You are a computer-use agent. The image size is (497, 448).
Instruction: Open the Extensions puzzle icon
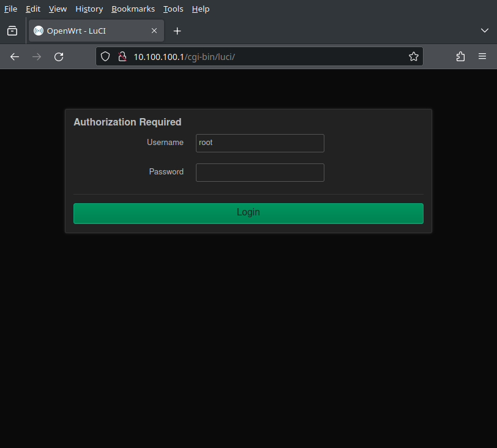tap(460, 57)
